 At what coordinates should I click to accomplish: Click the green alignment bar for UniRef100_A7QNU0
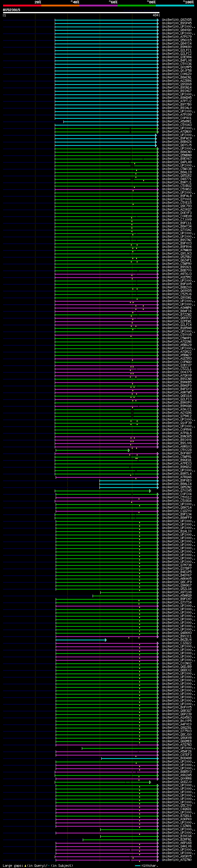[x=107, y=132]
